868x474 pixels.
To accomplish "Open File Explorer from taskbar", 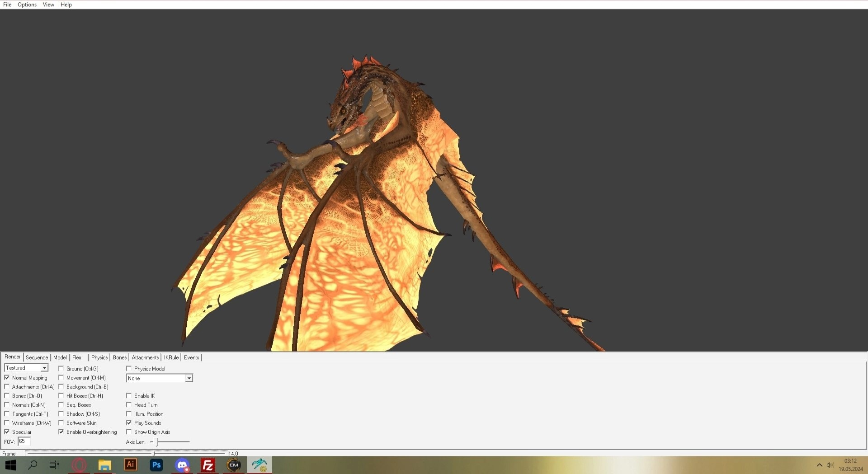I will click(x=105, y=465).
